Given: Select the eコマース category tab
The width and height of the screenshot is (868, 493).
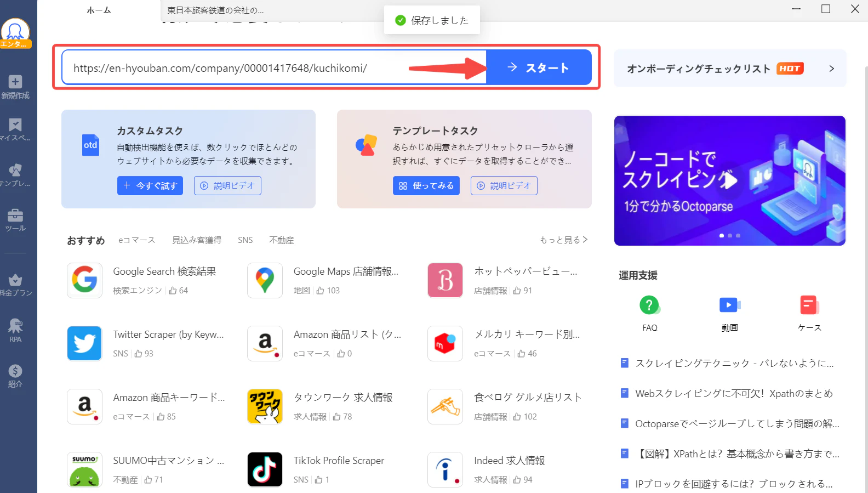Looking at the screenshot, I should tap(137, 240).
